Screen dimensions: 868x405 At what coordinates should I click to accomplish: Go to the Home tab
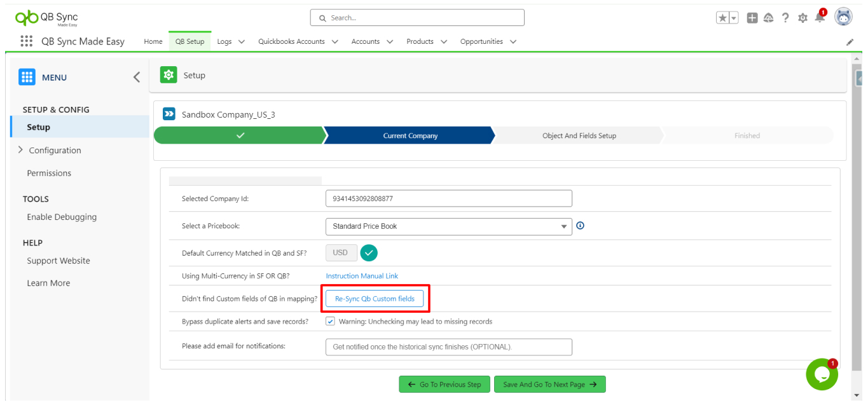(x=153, y=41)
